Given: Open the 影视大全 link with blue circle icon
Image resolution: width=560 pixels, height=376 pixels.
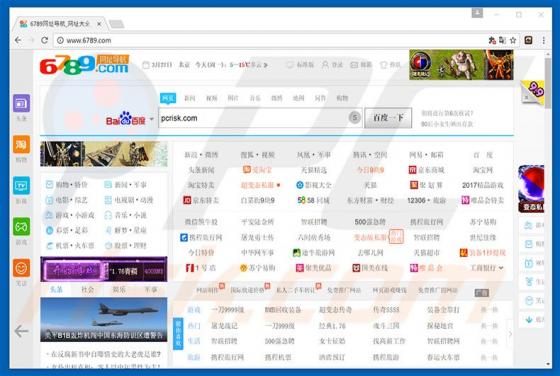Looking at the screenshot, I should [x=314, y=185].
